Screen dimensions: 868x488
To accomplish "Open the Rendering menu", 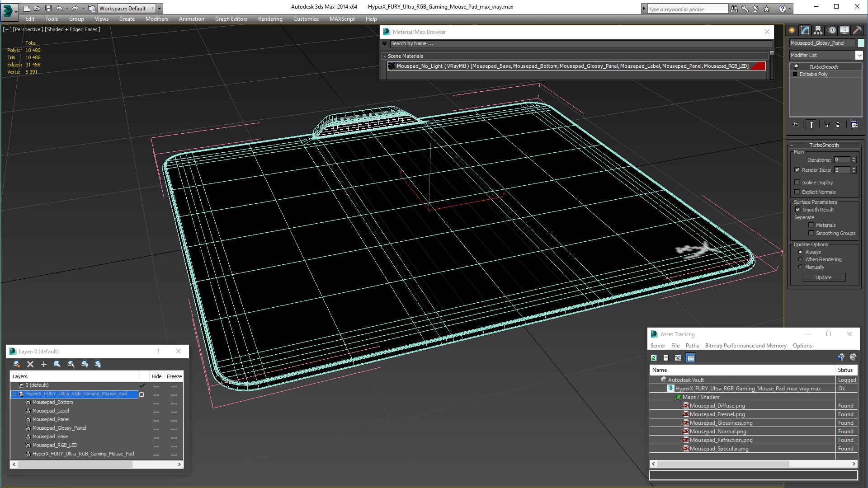I will [270, 19].
